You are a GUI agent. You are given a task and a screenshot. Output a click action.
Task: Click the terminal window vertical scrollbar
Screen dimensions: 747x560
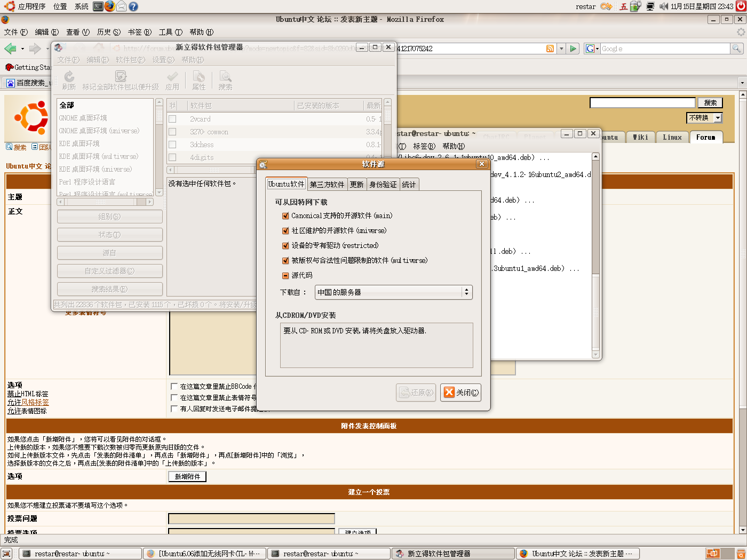[595, 256]
